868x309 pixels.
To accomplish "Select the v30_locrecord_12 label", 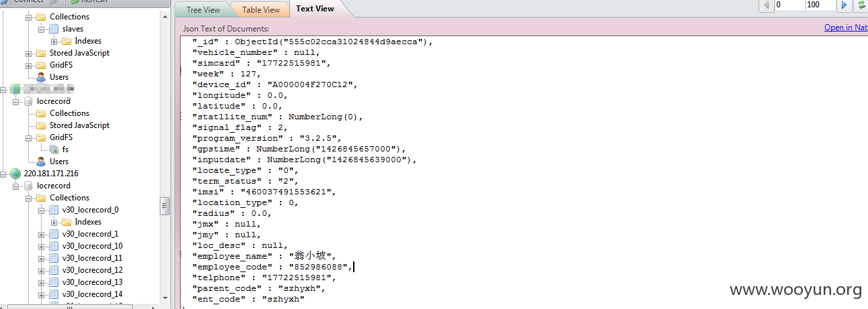I will coord(92,270).
